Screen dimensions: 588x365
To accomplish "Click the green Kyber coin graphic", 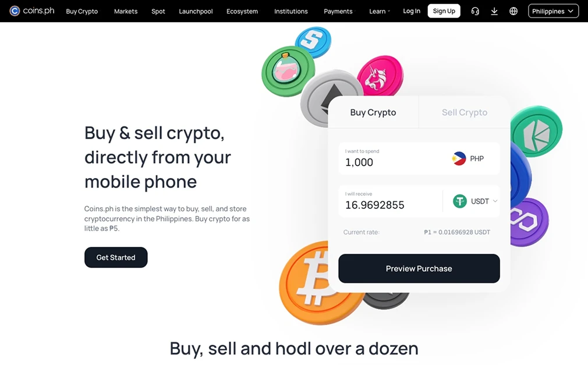I will (536, 132).
